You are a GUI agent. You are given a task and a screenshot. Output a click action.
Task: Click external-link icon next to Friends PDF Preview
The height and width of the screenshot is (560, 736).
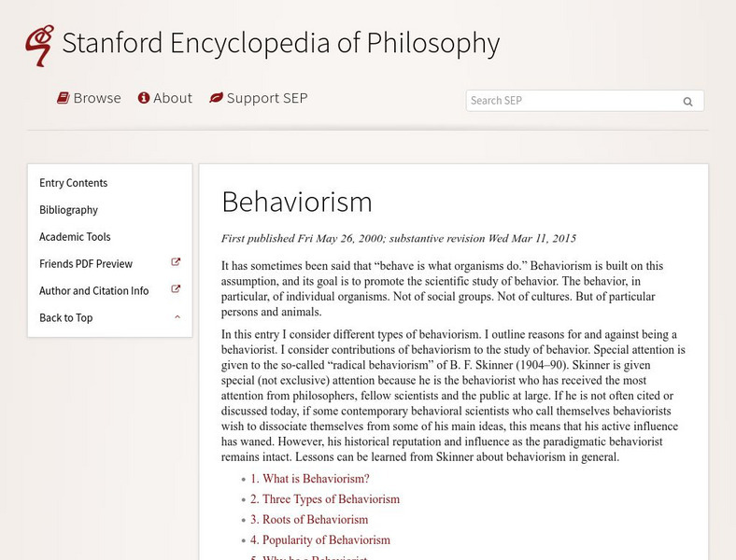pos(176,262)
